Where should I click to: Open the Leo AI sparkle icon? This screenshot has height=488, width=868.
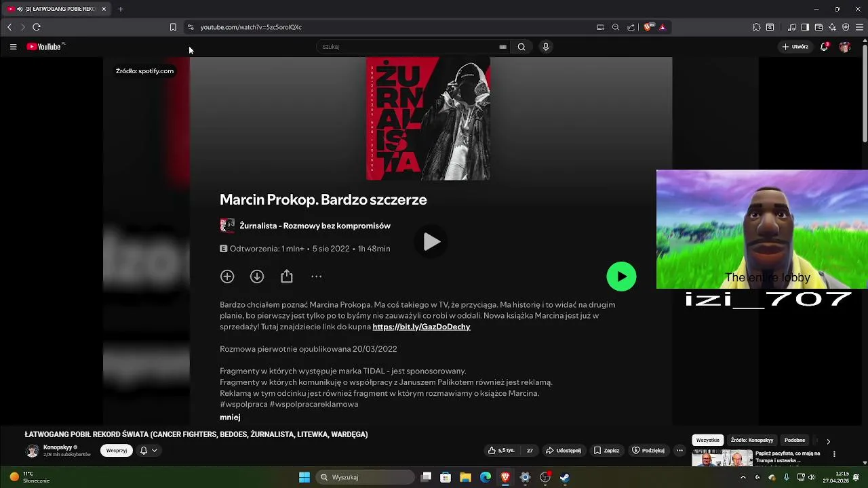tap(832, 27)
